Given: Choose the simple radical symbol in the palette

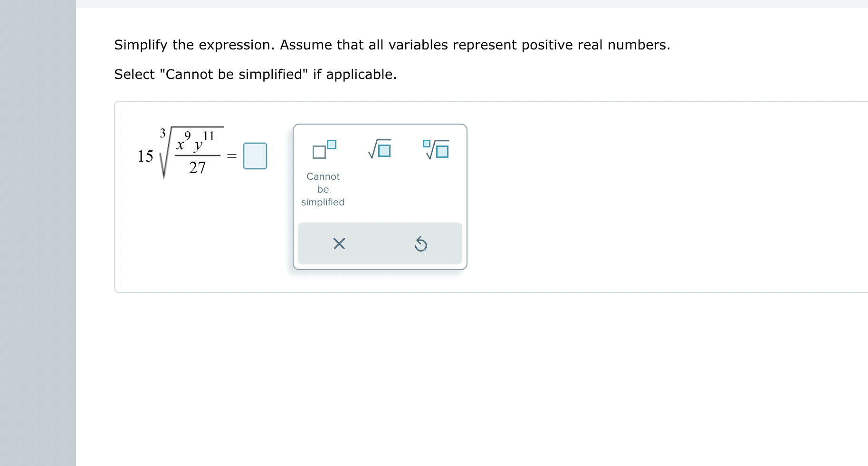Looking at the screenshot, I should (x=380, y=150).
